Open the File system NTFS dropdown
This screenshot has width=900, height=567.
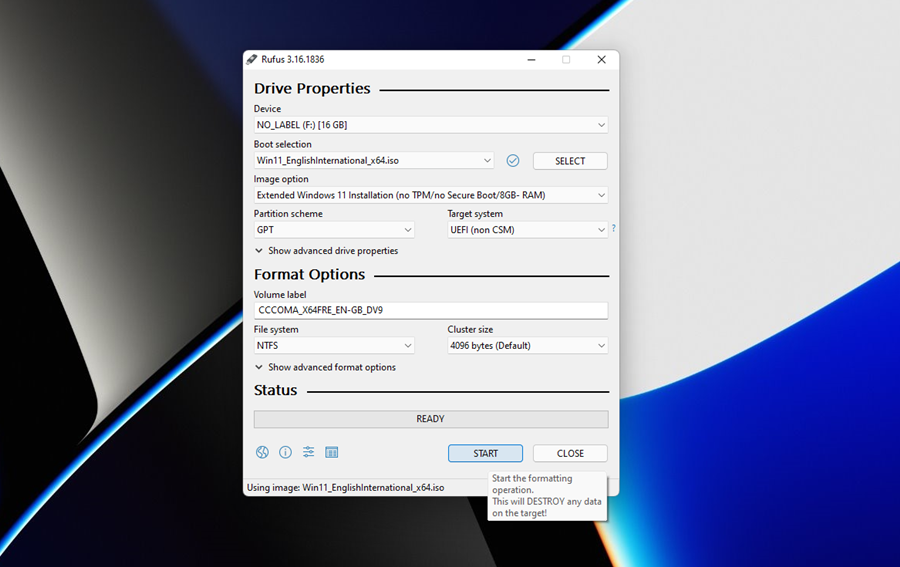tap(333, 345)
